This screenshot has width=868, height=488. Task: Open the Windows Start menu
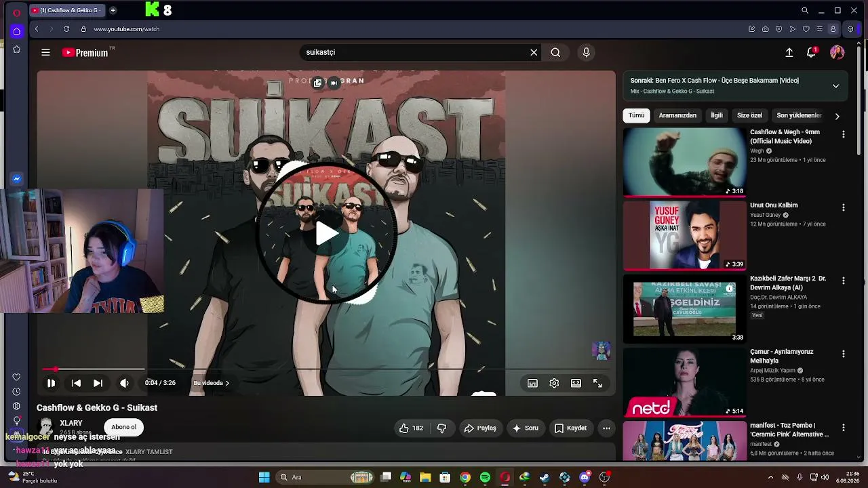pyautogui.click(x=264, y=477)
